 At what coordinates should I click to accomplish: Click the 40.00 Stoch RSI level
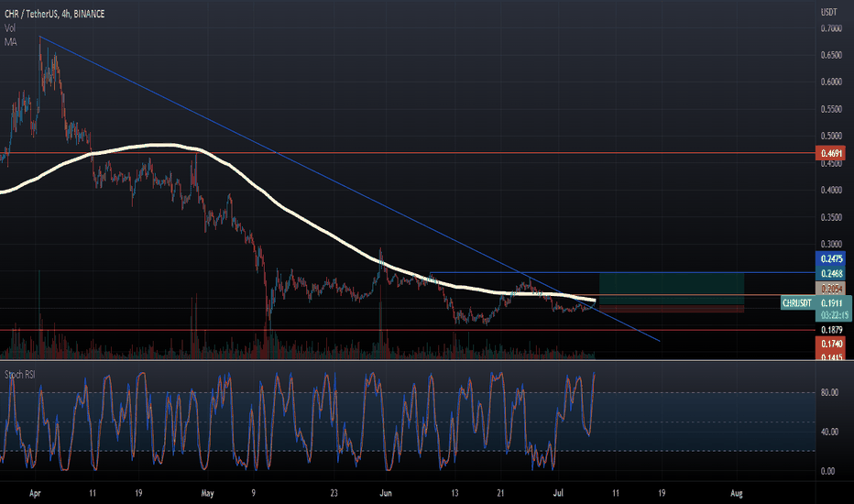pyautogui.click(x=829, y=432)
